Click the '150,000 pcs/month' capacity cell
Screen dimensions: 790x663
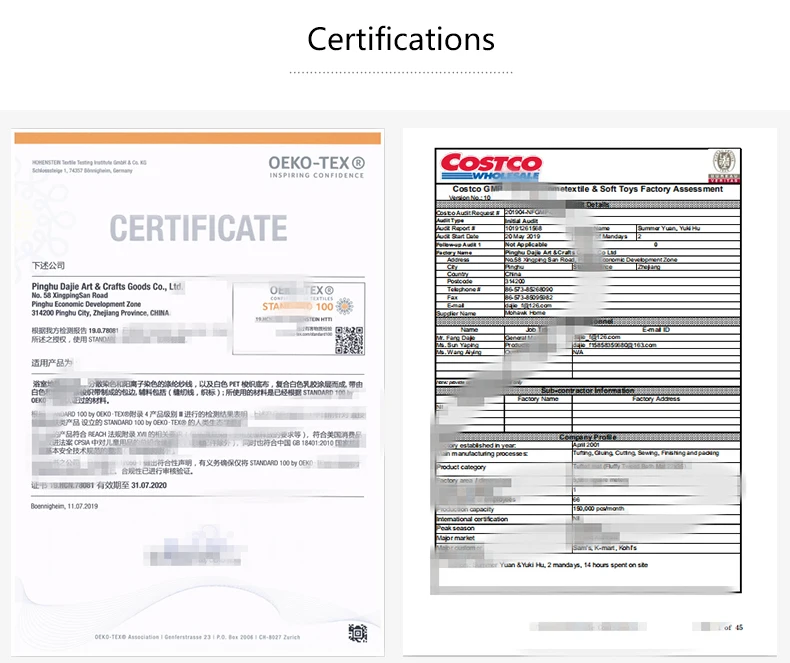(x=599, y=508)
